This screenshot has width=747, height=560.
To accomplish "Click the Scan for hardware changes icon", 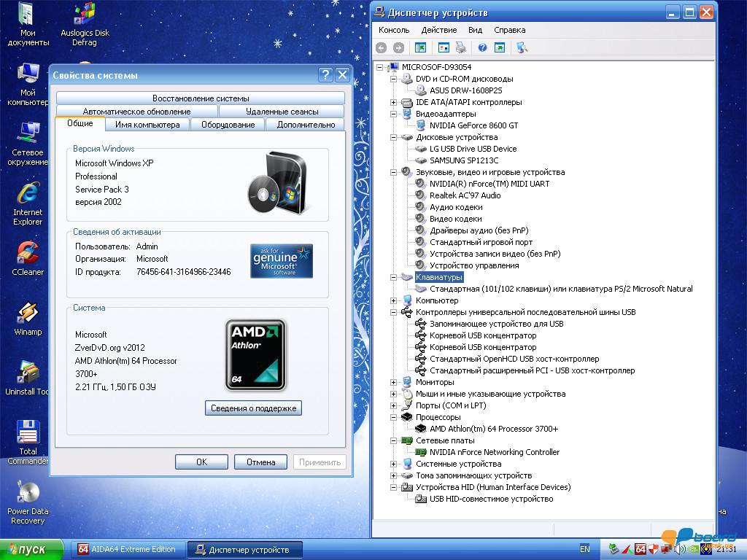I will pyautogui.click(x=522, y=47).
